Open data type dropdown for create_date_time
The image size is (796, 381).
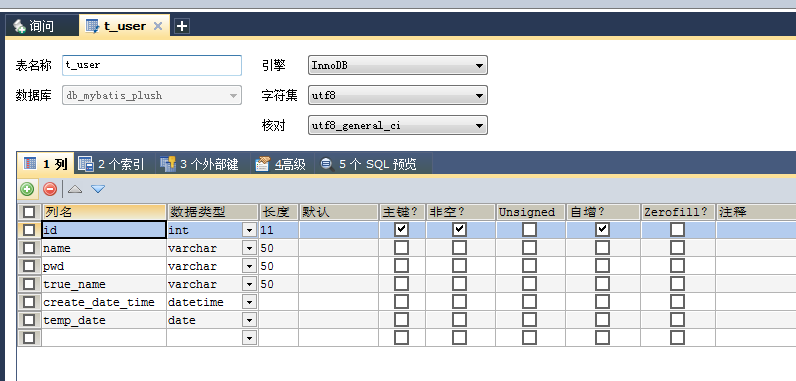click(249, 302)
